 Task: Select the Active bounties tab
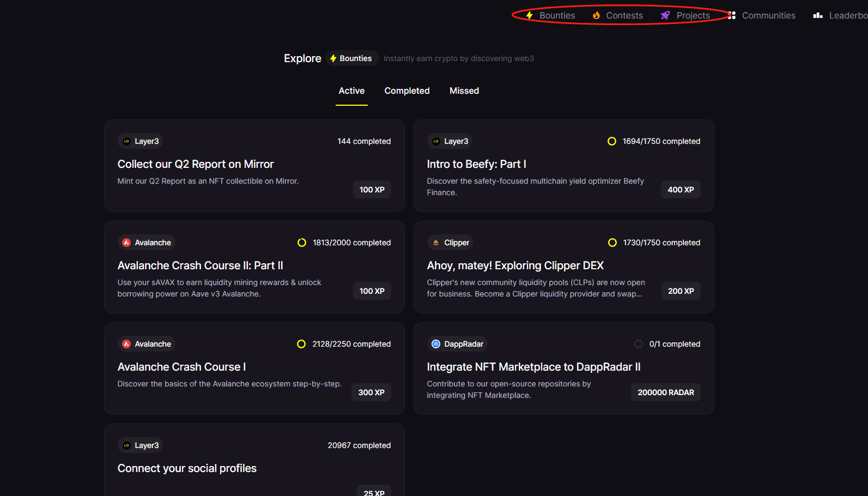coord(351,91)
